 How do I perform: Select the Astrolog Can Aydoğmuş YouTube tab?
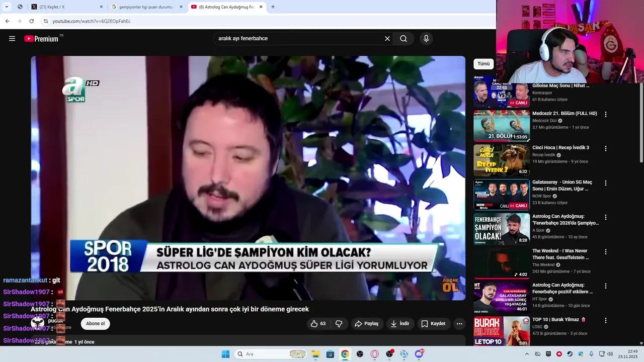(226, 7)
